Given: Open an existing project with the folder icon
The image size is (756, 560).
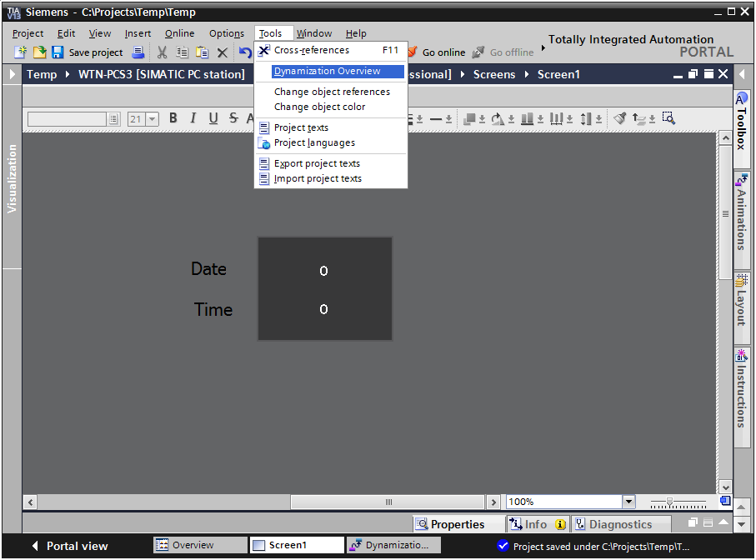Looking at the screenshot, I should click(x=39, y=52).
